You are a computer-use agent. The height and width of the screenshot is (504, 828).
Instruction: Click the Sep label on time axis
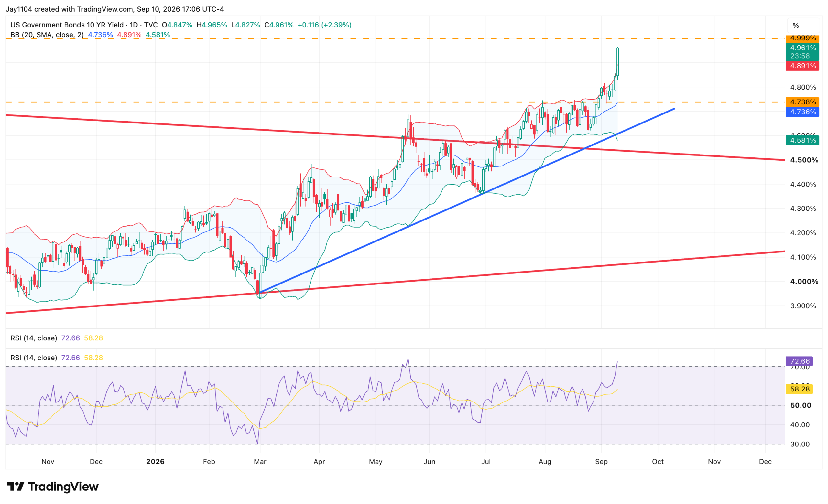tap(601, 462)
